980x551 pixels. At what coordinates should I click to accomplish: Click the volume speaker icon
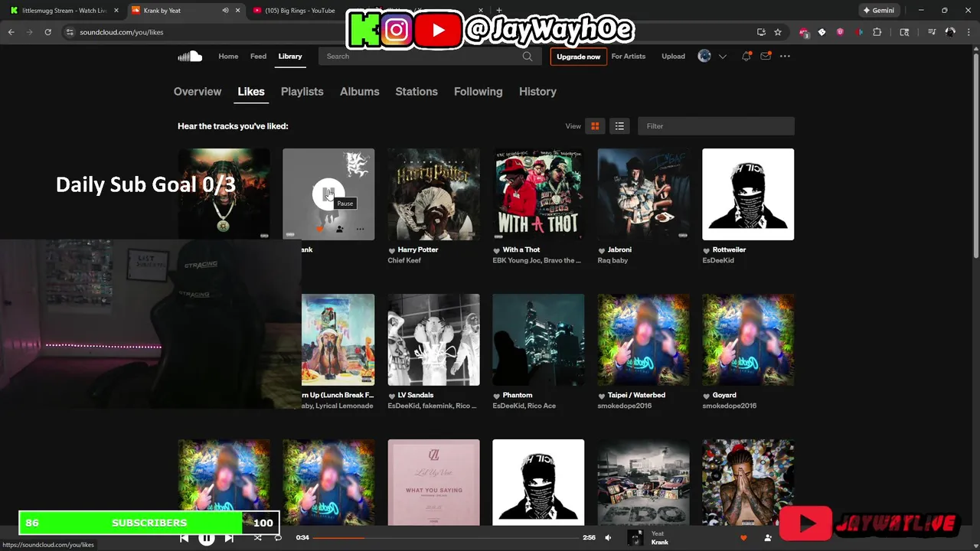coord(608,538)
